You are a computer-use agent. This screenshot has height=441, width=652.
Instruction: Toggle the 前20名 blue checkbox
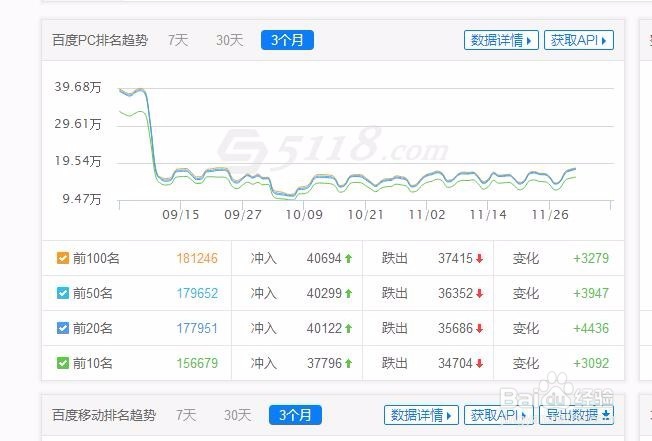pos(63,328)
